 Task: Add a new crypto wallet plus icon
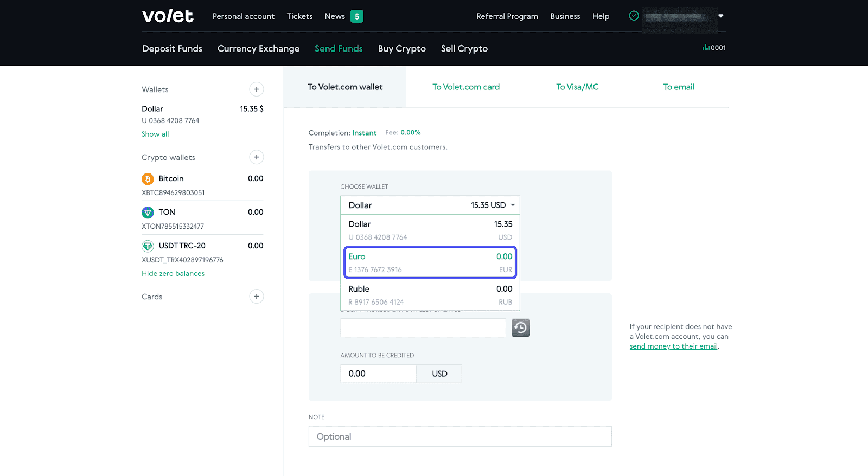257,157
